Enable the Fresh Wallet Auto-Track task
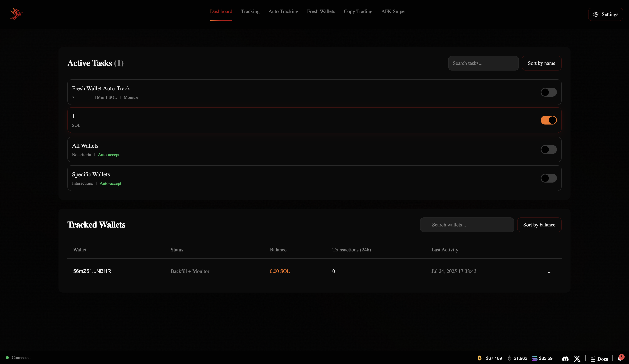The height and width of the screenshot is (364, 629). pos(548,92)
